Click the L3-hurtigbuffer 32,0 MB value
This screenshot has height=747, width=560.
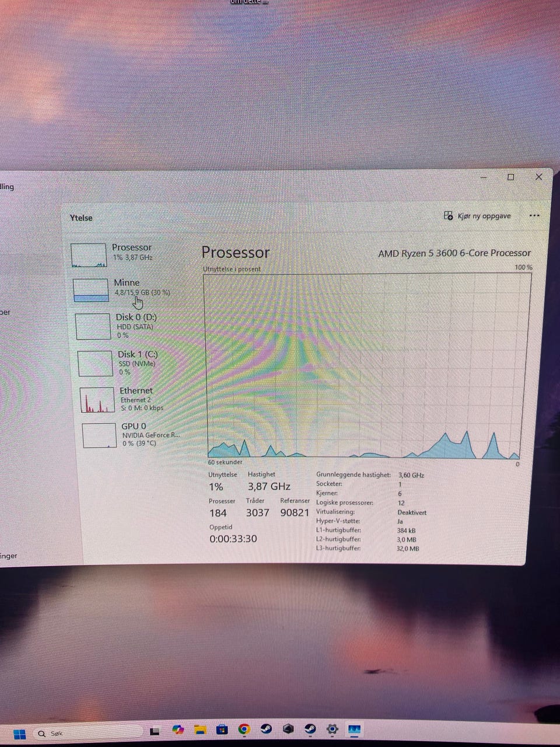408,549
